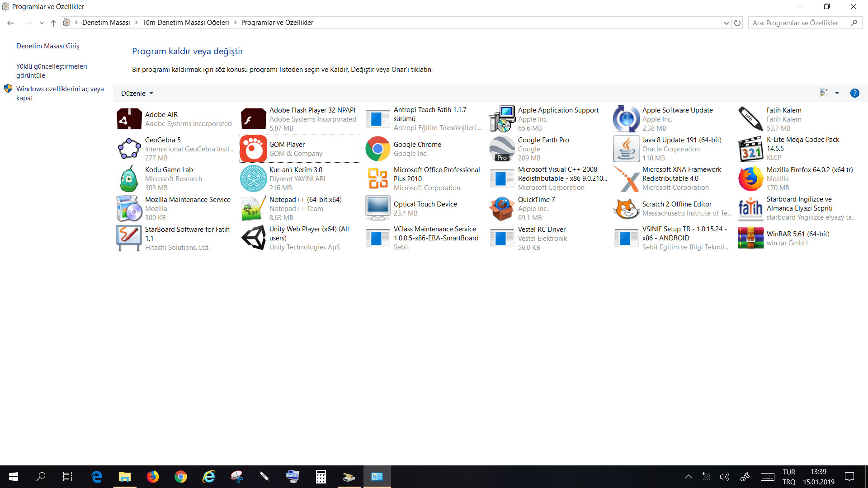Open Windows özelliklerini aç veya kapat link
The width and height of the screenshot is (868, 488).
[x=60, y=94]
